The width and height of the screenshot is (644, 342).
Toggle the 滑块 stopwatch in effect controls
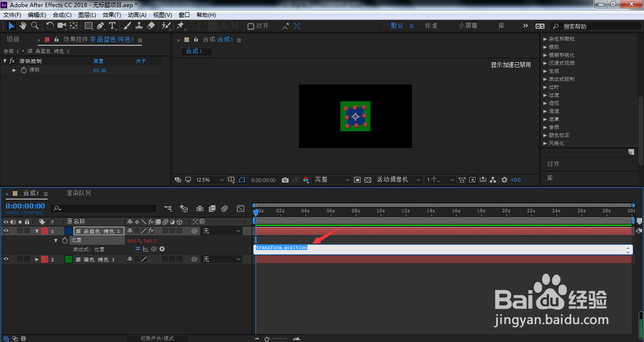24,70
